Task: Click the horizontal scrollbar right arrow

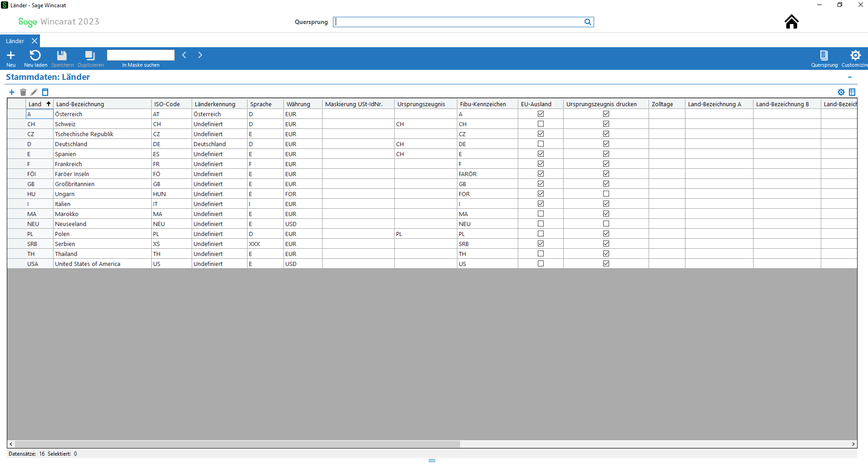Action: [853, 444]
